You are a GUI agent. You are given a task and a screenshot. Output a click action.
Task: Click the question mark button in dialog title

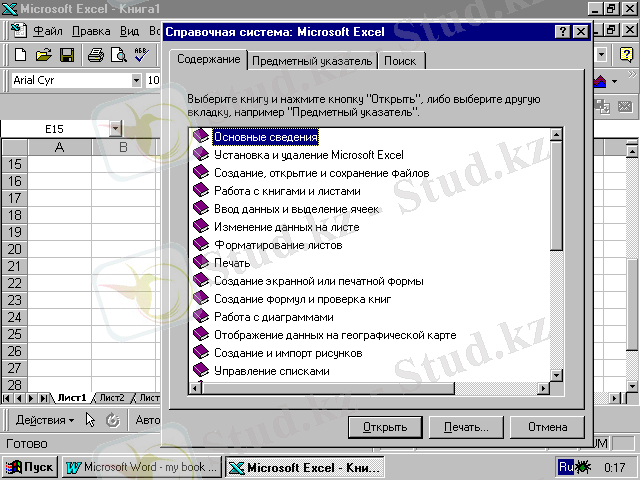(x=563, y=31)
